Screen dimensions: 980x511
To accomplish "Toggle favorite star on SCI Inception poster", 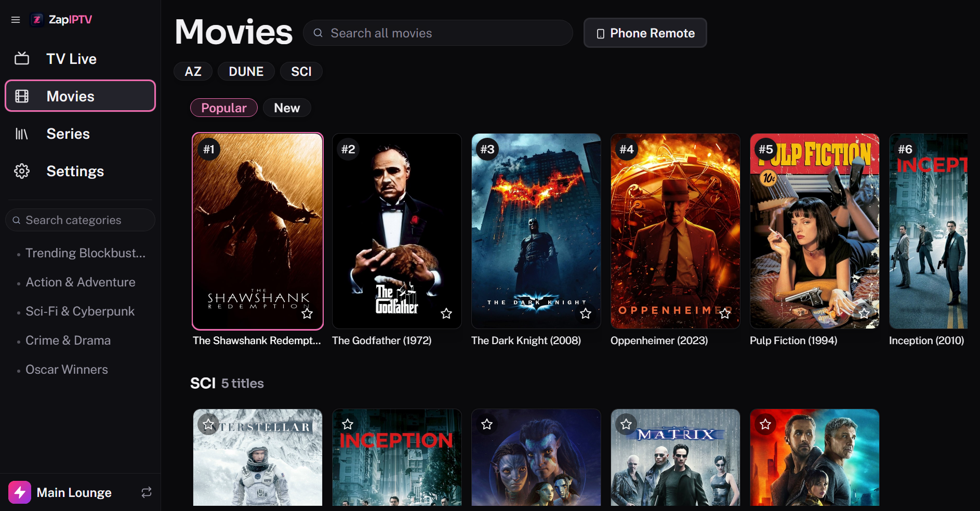I will [348, 424].
